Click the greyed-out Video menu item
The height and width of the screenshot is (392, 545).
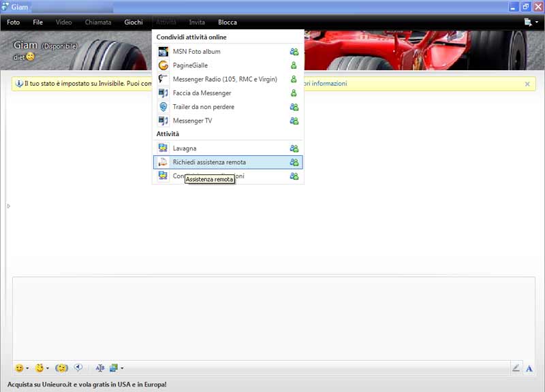coord(63,22)
